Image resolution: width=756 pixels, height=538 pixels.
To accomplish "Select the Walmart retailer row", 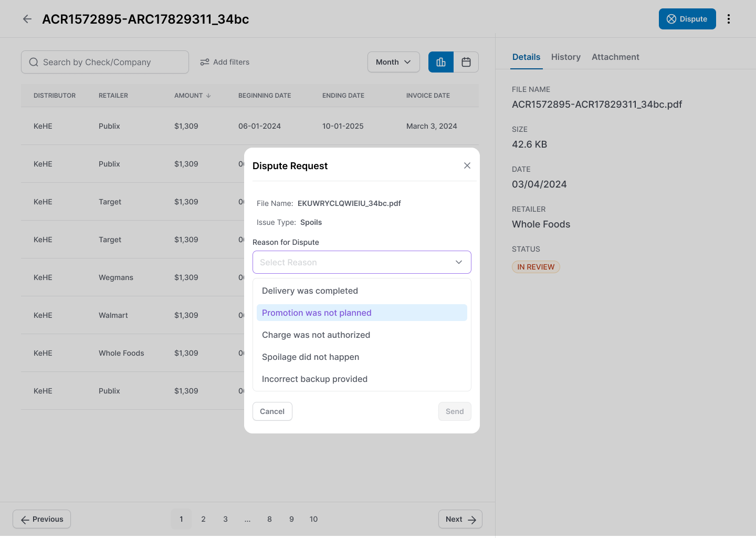I will (132, 315).
